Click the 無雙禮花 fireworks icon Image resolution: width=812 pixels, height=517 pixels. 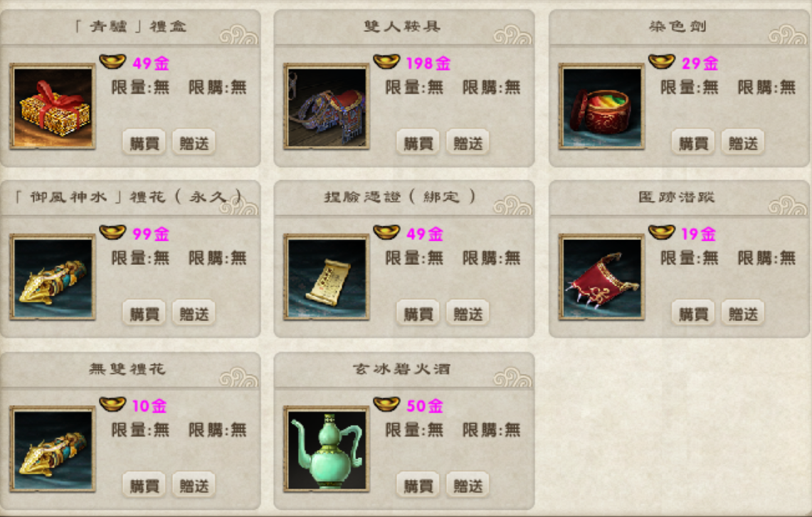tap(52, 449)
